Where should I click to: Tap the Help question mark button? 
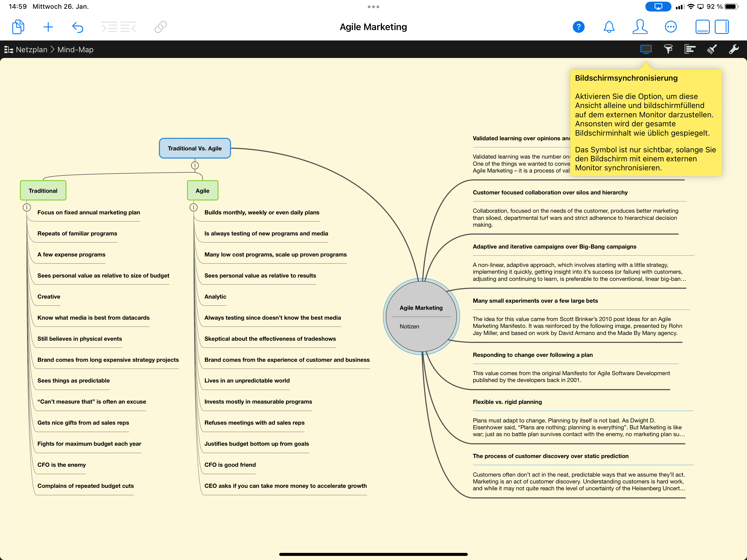pos(579,27)
